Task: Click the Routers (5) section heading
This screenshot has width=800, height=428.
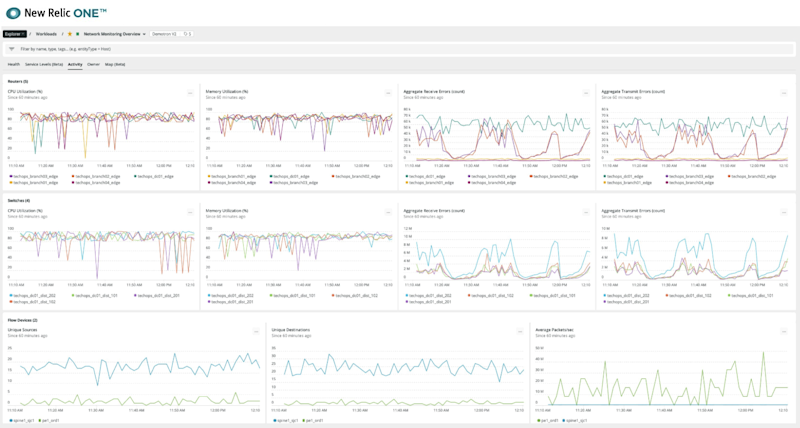Action: (x=18, y=82)
